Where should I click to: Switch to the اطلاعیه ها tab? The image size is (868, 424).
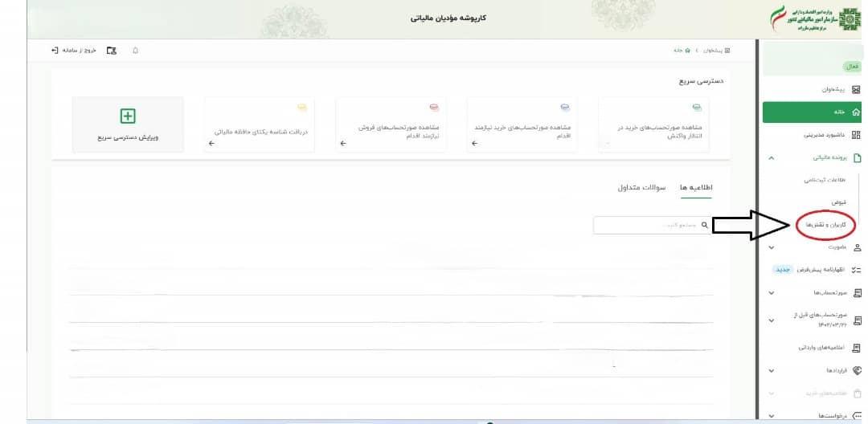[x=696, y=187]
